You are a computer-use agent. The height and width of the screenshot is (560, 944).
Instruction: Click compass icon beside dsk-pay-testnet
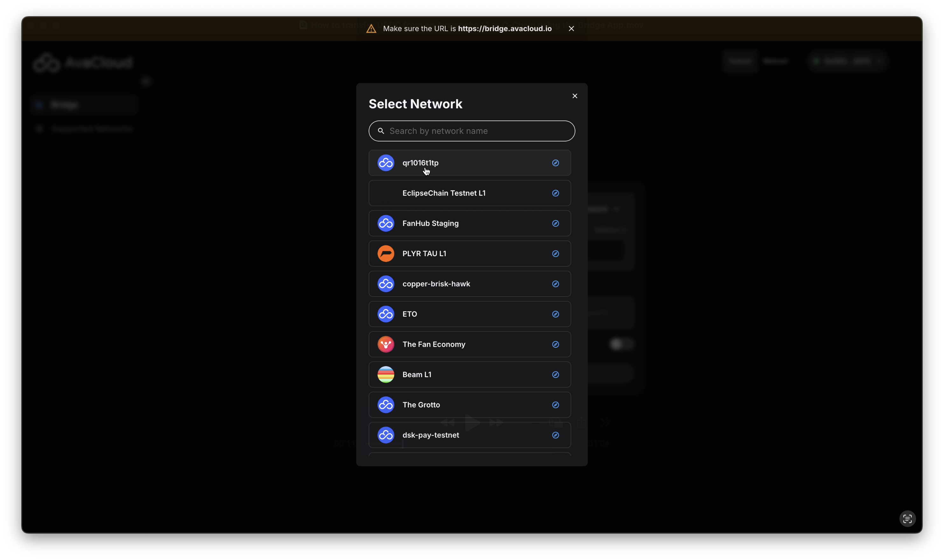tap(555, 435)
